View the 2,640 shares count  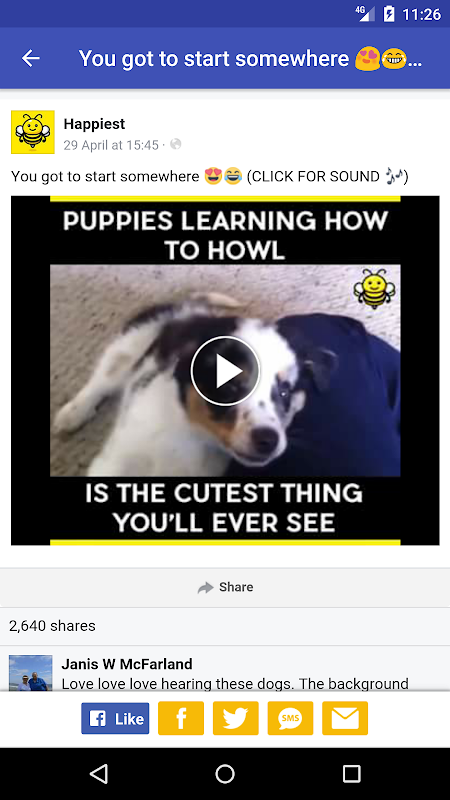pyautogui.click(x=52, y=626)
